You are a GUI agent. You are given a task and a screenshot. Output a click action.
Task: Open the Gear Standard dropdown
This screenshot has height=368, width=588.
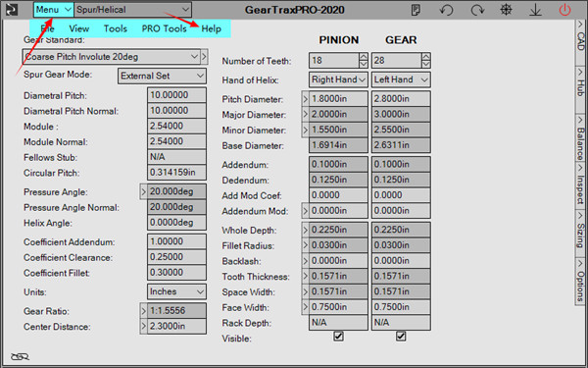click(112, 57)
